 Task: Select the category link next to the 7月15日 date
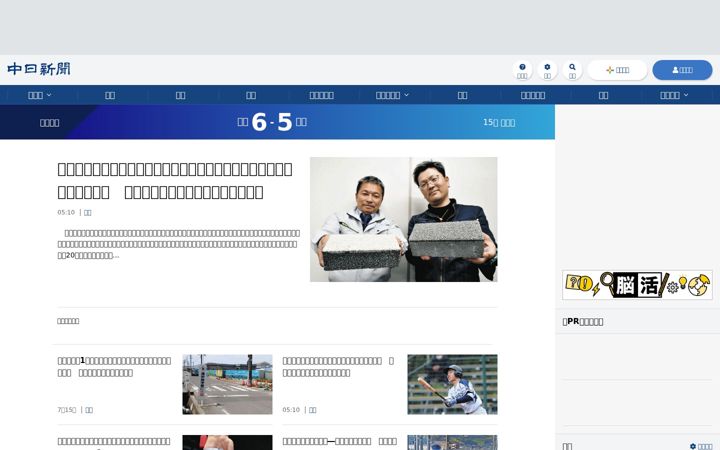[x=89, y=410]
